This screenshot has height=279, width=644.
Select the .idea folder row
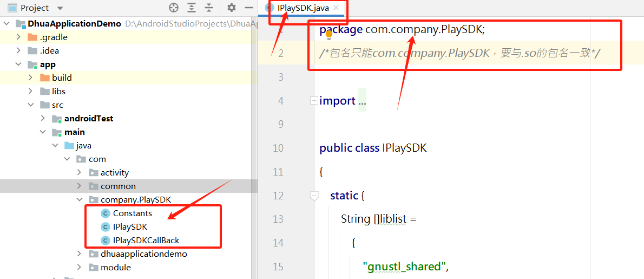tap(129, 50)
